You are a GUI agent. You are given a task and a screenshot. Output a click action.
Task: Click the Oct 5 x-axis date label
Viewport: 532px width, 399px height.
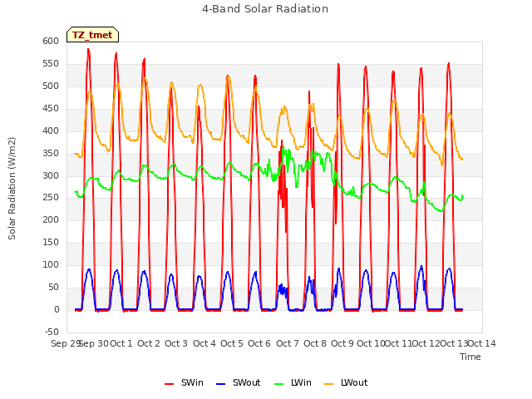coord(232,343)
